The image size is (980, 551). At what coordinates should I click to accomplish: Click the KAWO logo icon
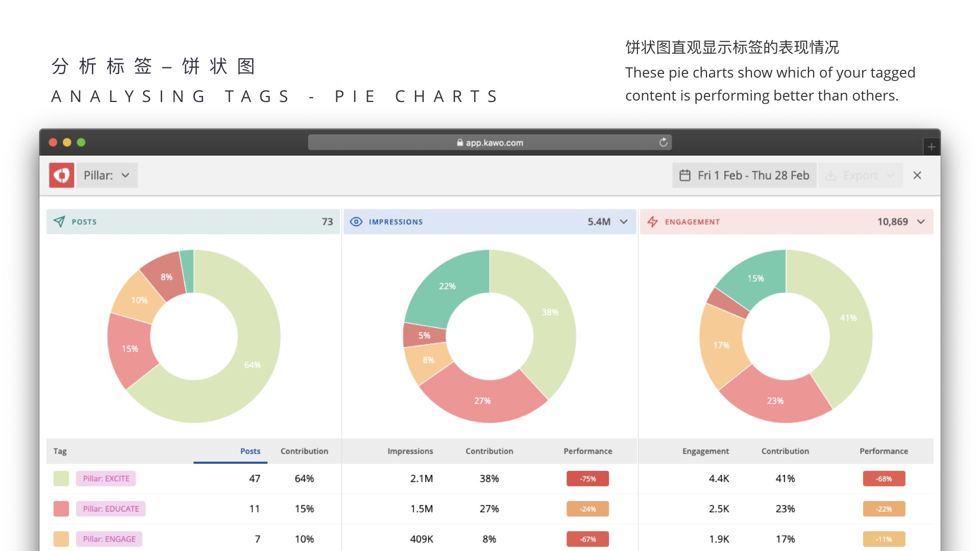[61, 175]
